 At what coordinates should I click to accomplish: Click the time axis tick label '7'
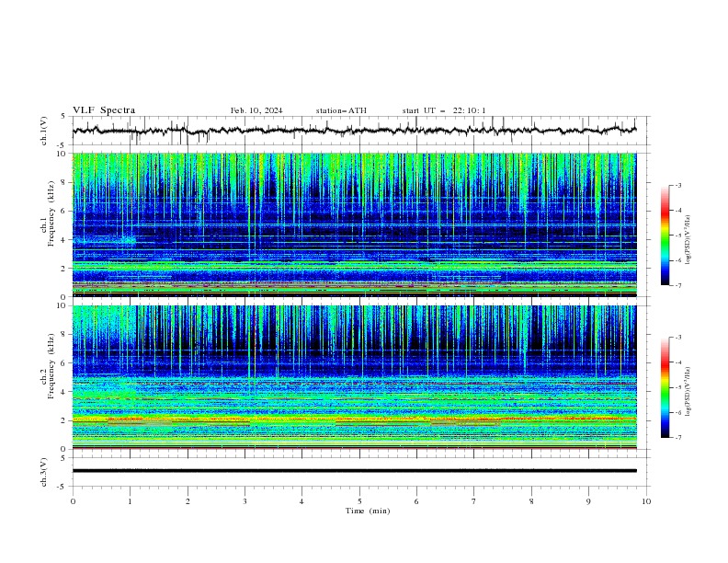474,501
